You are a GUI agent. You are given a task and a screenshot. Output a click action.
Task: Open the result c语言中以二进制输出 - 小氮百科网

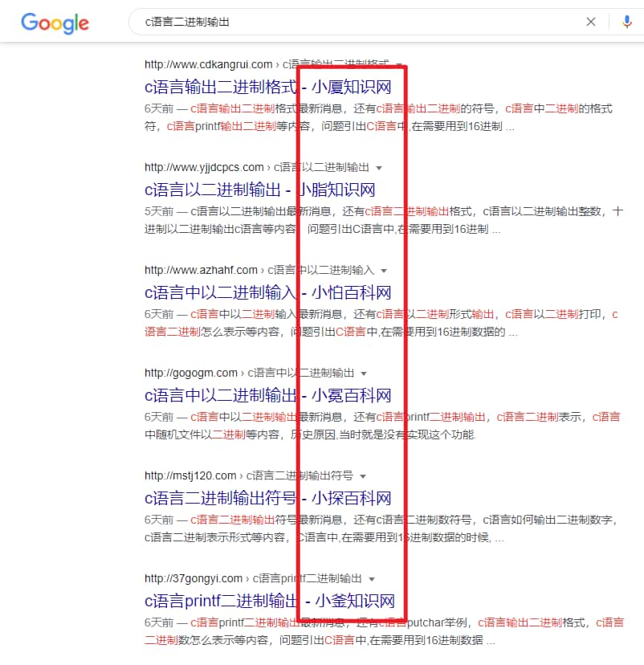coord(268,395)
